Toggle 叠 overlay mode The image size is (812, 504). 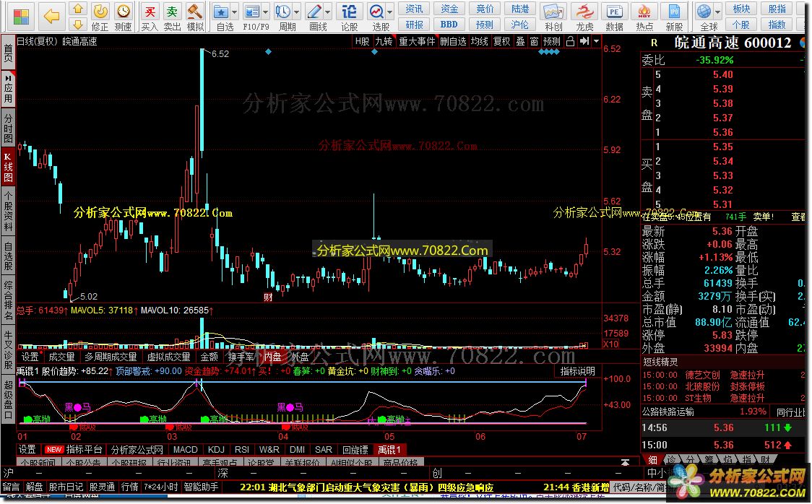click(x=520, y=41)
